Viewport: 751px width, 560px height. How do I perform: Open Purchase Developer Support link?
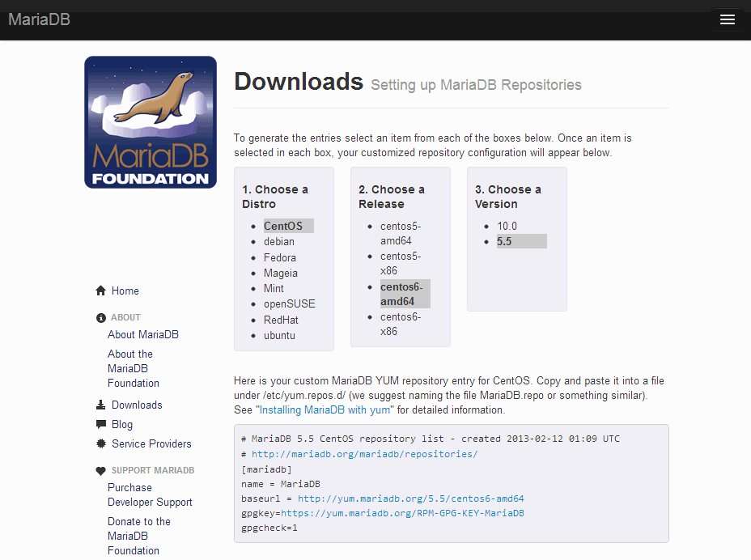click(x=150, y=494)
